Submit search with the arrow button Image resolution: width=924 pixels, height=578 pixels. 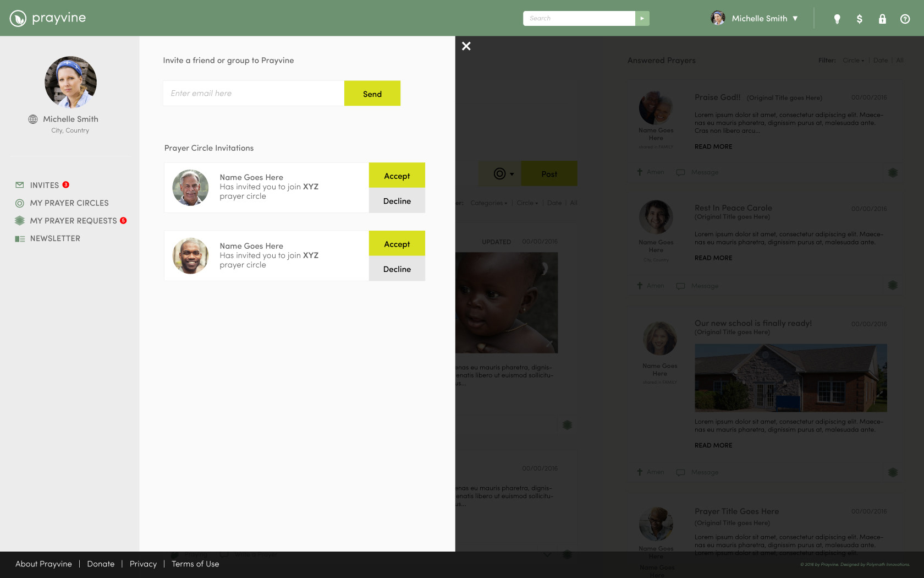[x=642, y=18]
